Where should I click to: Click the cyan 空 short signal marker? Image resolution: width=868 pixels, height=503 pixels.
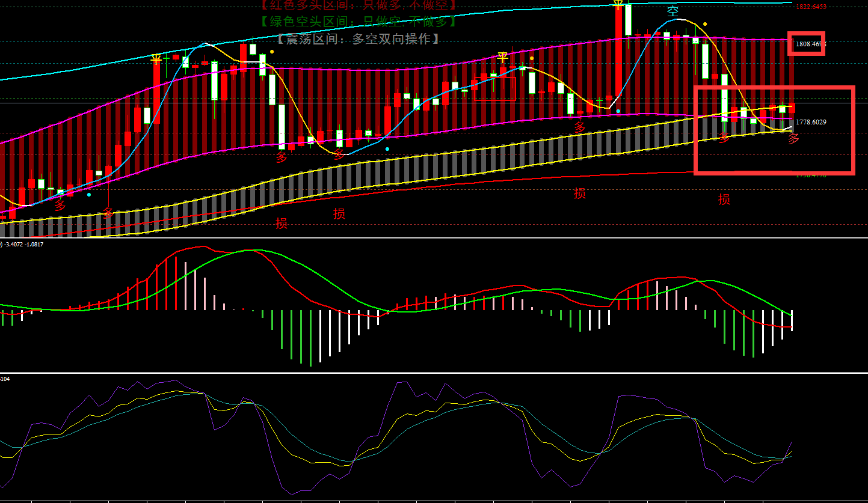(x=673, y=11)
